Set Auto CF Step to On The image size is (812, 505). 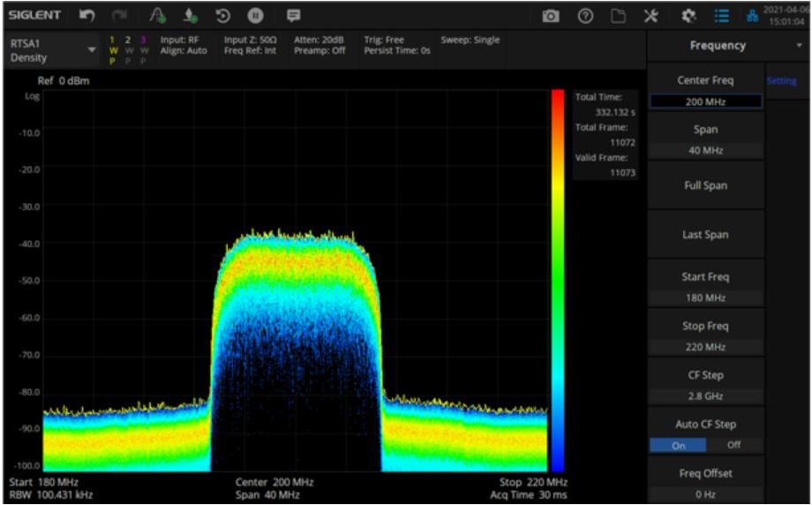pos(678,446)
